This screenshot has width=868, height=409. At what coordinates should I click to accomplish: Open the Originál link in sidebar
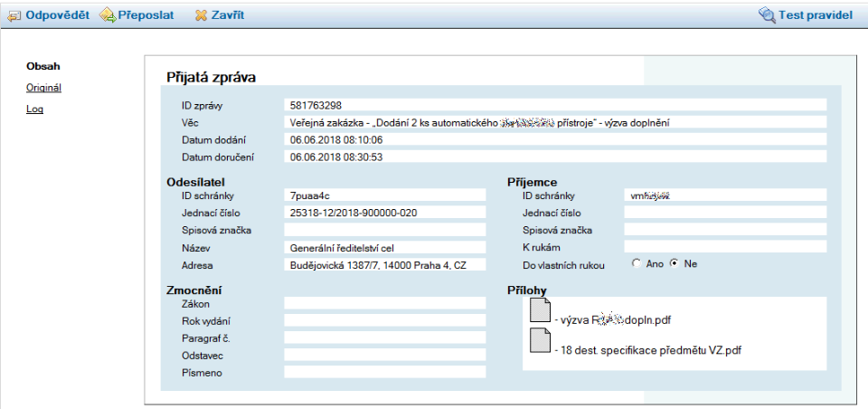[x=43, y=88]
